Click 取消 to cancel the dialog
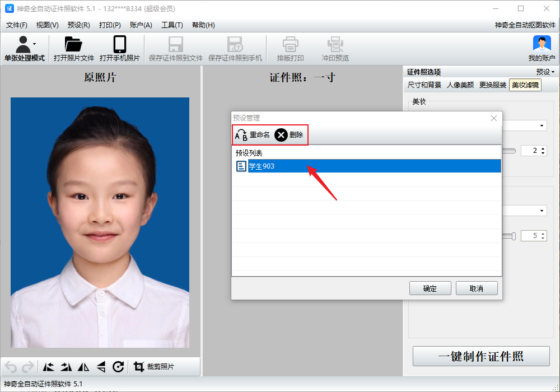This screenshot has width=560, height=392. pyautogui.click(x=477, y=288)
